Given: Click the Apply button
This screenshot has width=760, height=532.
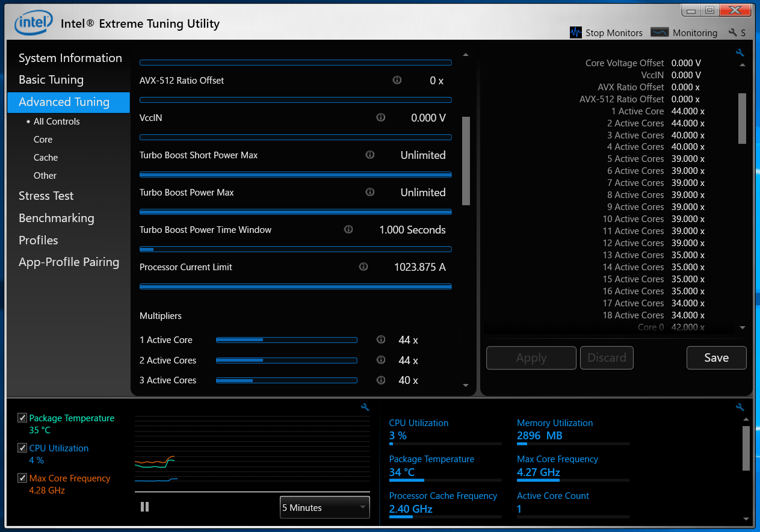Looking at the screenshot, I should [531, 357].
